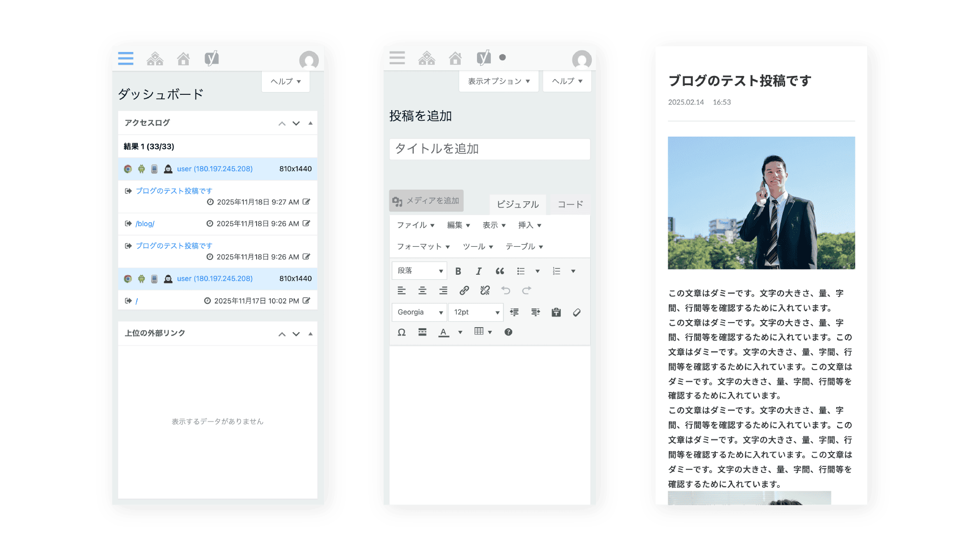Toggle bold formatting in the editor toolbar
The width and height of the screenshot is (980, 551).
coord(458,271)
